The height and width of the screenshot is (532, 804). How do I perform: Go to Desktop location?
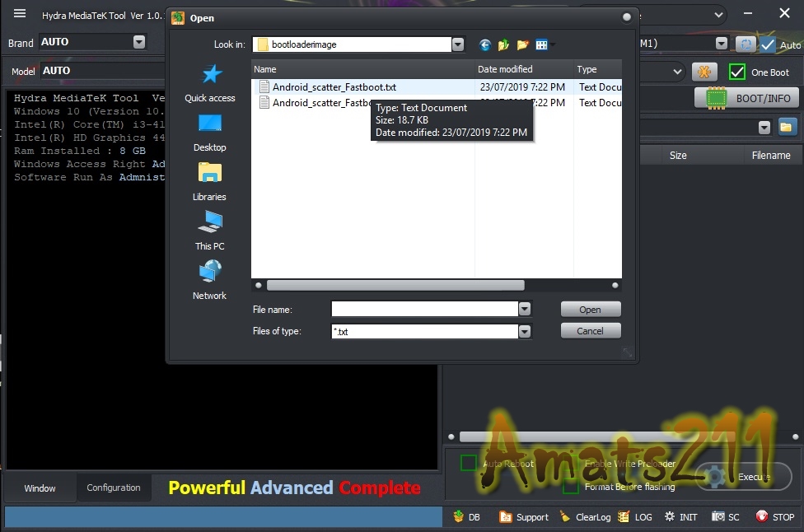(x=210, y=133)
